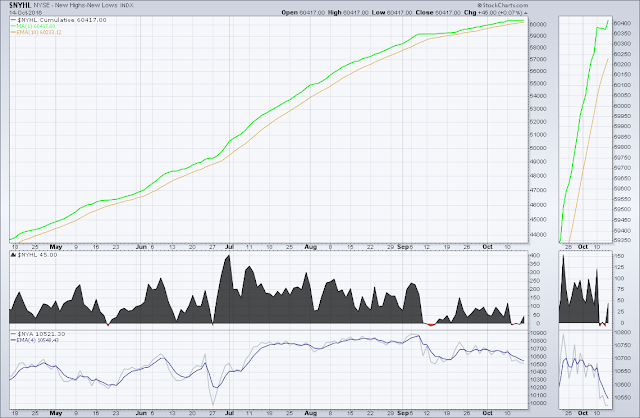Click the Open 60417.00 value
The width and height of the screenshot is (640, 418).
point(304,13)
